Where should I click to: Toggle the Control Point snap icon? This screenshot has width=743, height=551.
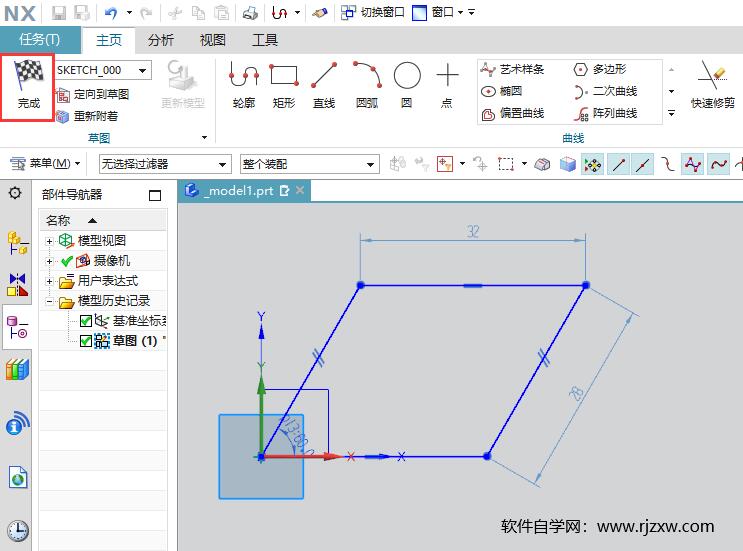[x=668, y=164]
